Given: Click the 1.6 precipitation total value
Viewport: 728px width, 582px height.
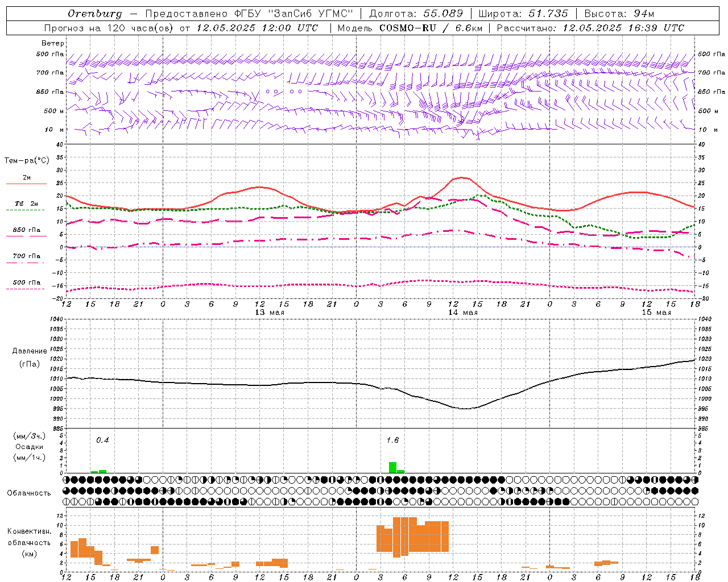Looking at the screenshot, I should click(392, 440).
